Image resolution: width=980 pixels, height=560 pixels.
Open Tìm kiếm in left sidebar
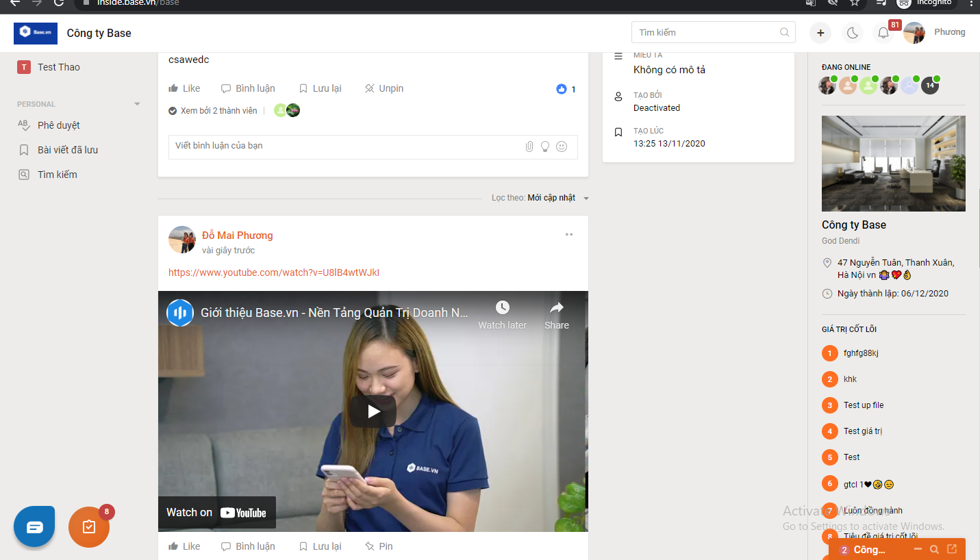pyautogui.click(x=47, y=175)
